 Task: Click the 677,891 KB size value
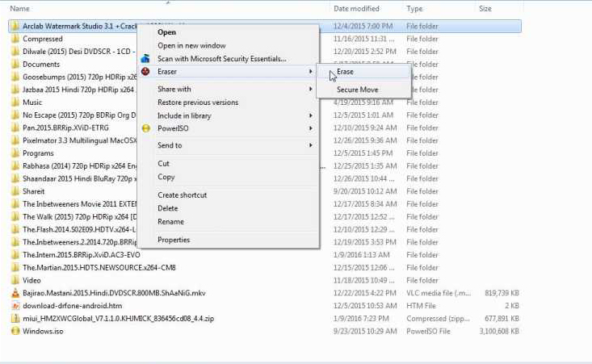coord(502,318)
